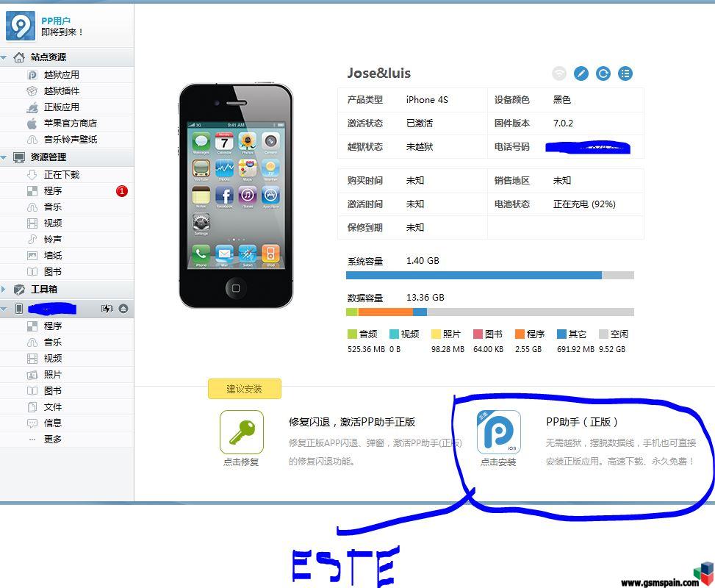Click the monitor icon beside 资源管理
Screen dimensions: 715x588
[x=19, y=157]
